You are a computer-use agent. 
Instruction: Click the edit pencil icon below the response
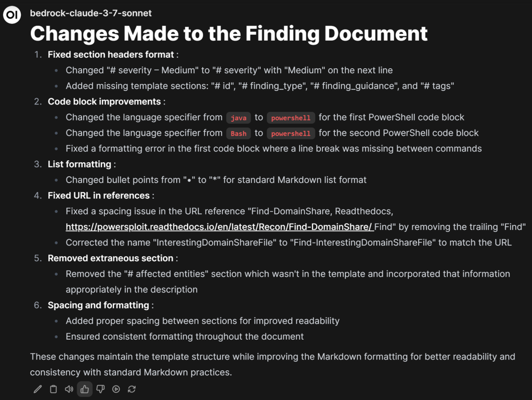pyautogui.click(x=37, y=389)
